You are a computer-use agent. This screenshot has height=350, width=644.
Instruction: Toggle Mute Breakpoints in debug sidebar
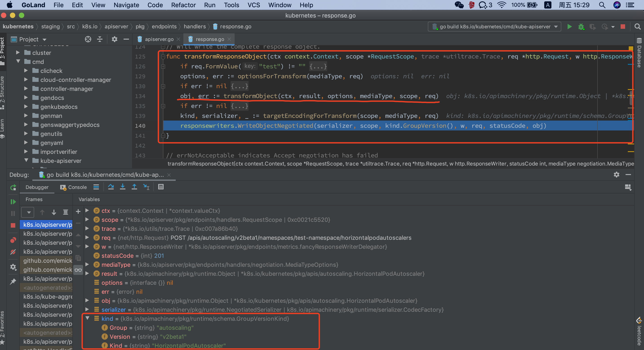[x=13, y=252]
